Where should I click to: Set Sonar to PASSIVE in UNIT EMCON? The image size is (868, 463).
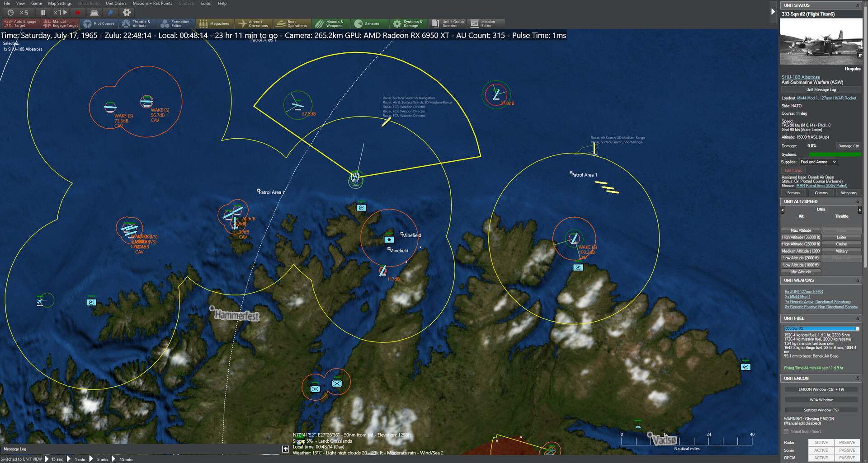point(847,450)
